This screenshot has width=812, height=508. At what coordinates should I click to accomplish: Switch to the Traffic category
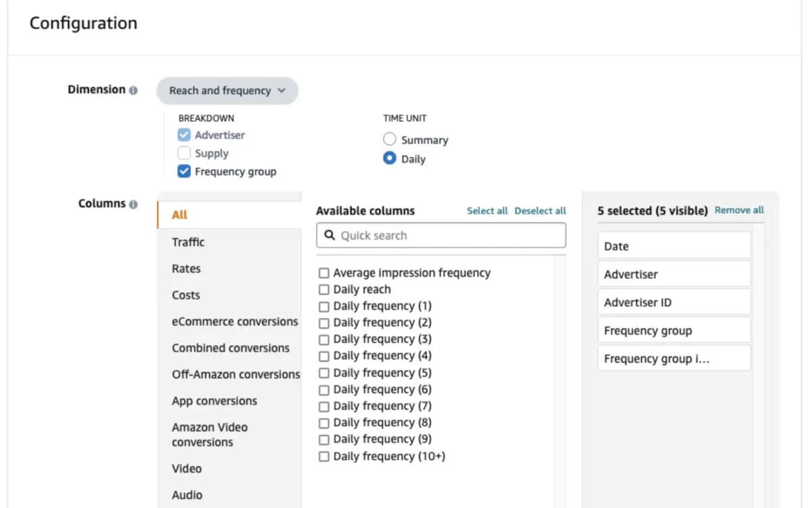[x=187, y=242]
